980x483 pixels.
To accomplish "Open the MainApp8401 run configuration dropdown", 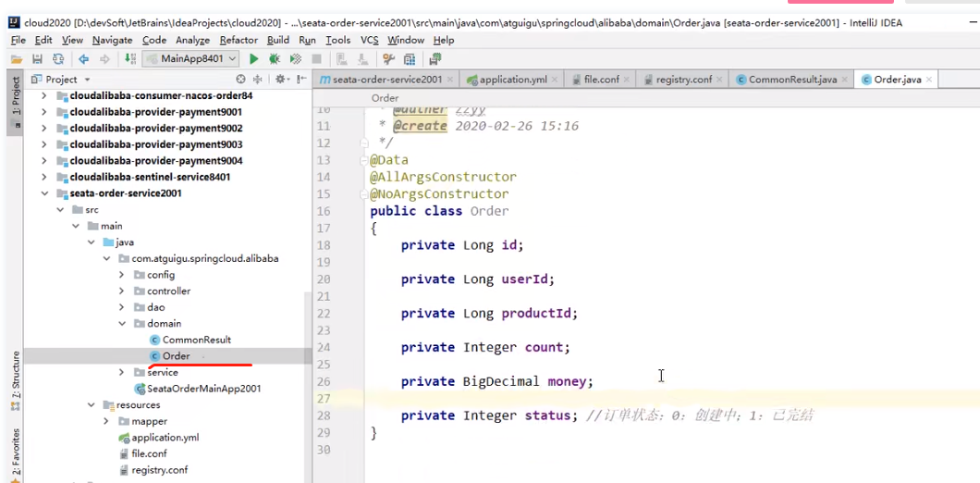I will [190, 59].
